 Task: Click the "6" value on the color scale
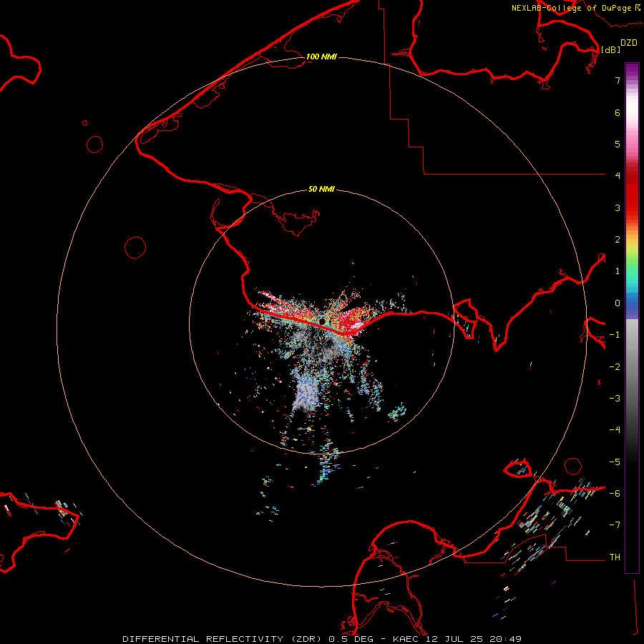point(618,112)
